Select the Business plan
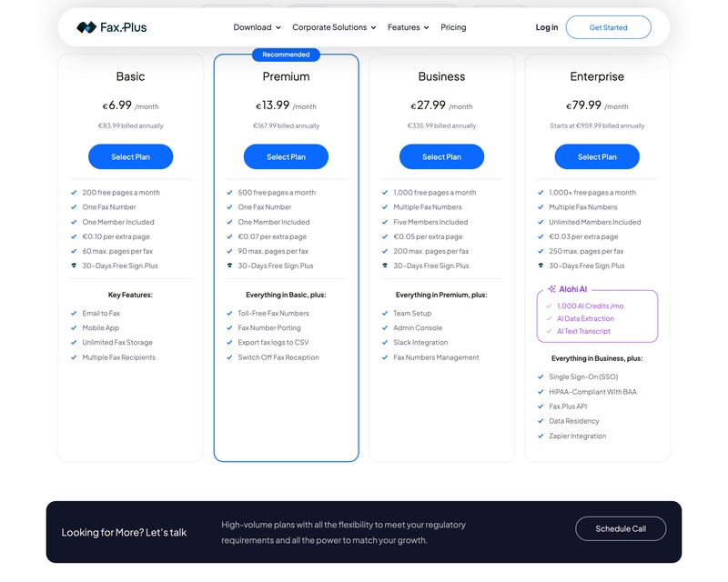The width and height of the screenshot is (728, 582). point(441,157)
